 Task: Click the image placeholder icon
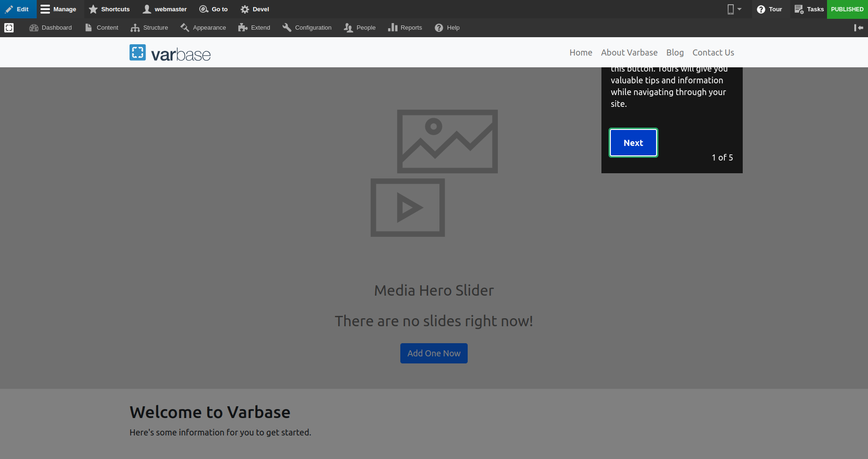(447, 141)
